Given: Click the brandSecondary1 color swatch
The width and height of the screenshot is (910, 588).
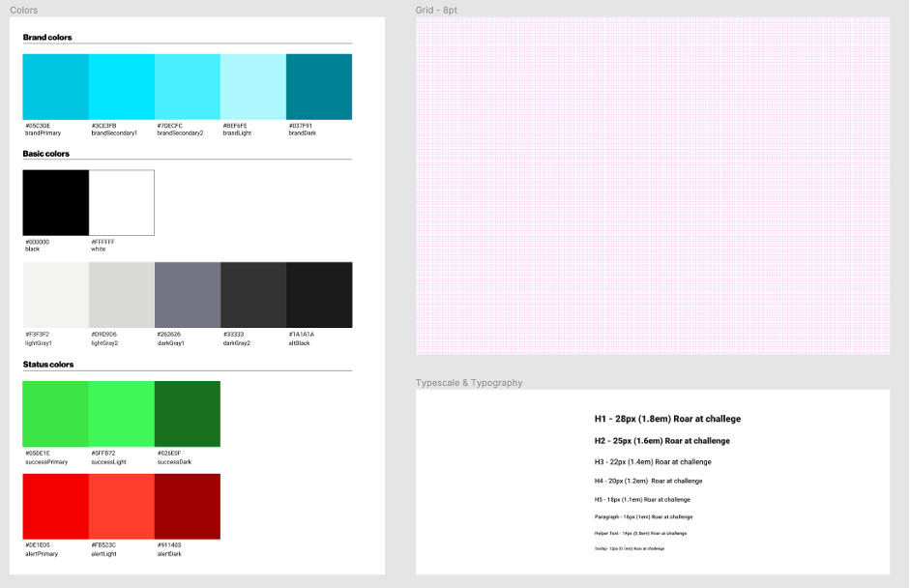Looking at the screenshot, I should 122,87.
